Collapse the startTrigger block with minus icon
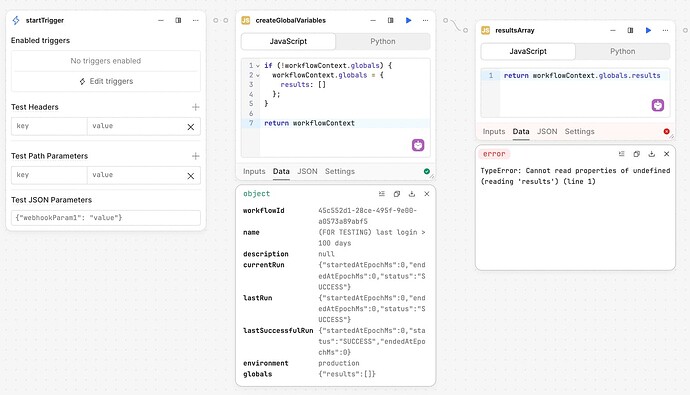The image size is (690, 395). click(x=161, y=20)
